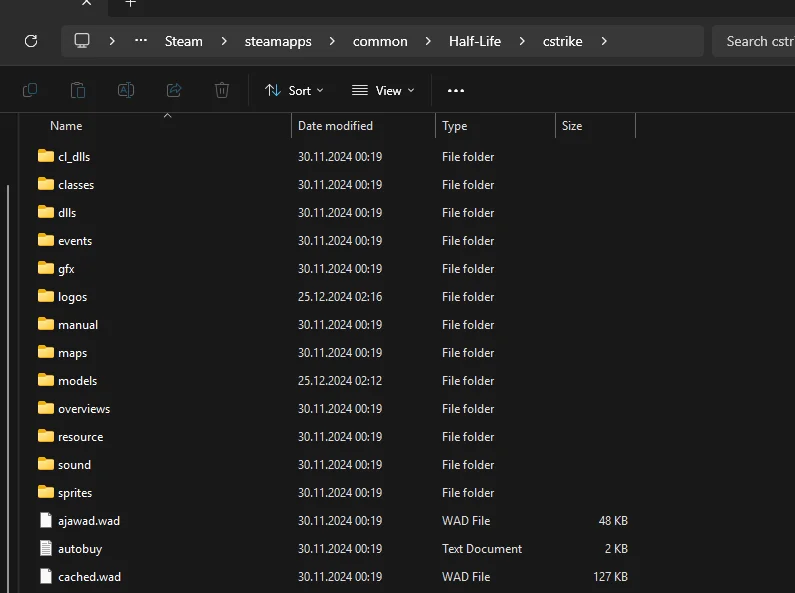
Task: Click logos date 25.12.2024 02:16
Action: (340, 296)
